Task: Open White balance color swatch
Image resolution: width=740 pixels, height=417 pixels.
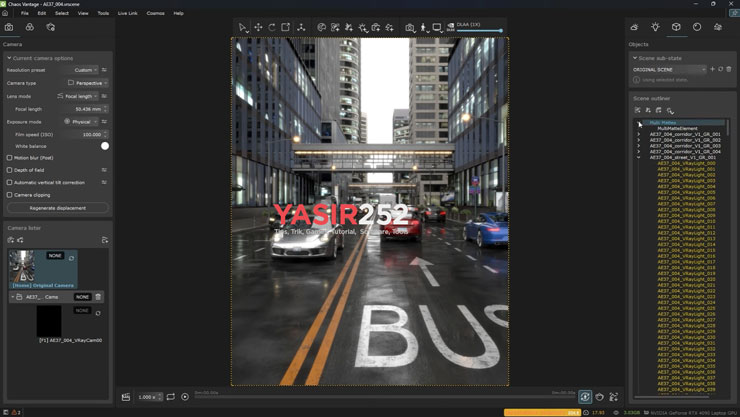Action: [x=105, y=146]
